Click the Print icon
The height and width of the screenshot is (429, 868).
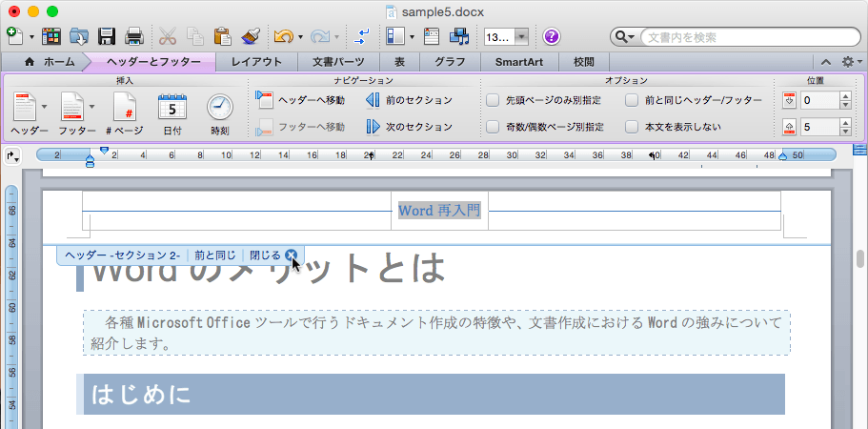(x=134, y=36)
